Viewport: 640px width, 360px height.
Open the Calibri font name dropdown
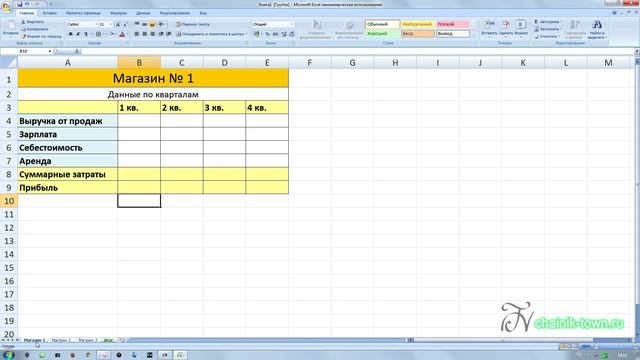pos(97,24)
